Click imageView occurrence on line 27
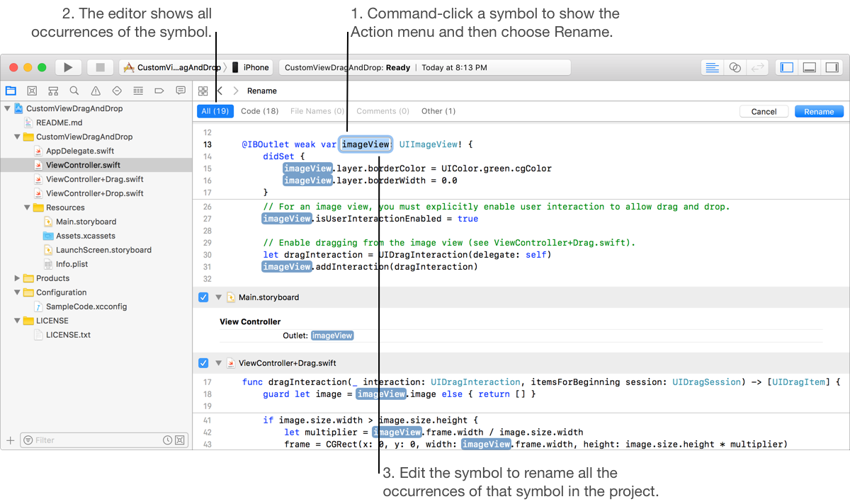 pyautogui.click(x=286, y=219)
